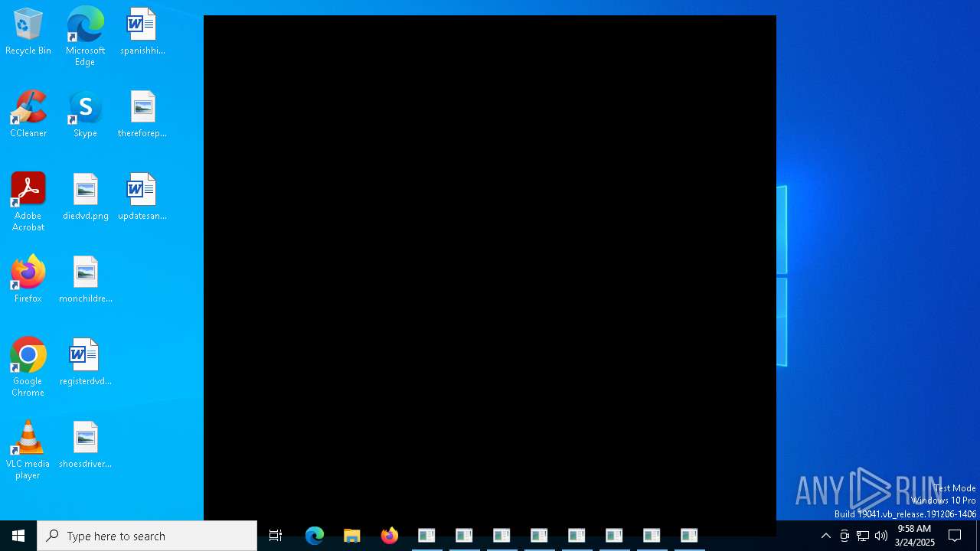This screenshot has height=551, width=980.
Task: Select the registerdvd... Word document
Action: pyautogui.click(x=85, y=363)
